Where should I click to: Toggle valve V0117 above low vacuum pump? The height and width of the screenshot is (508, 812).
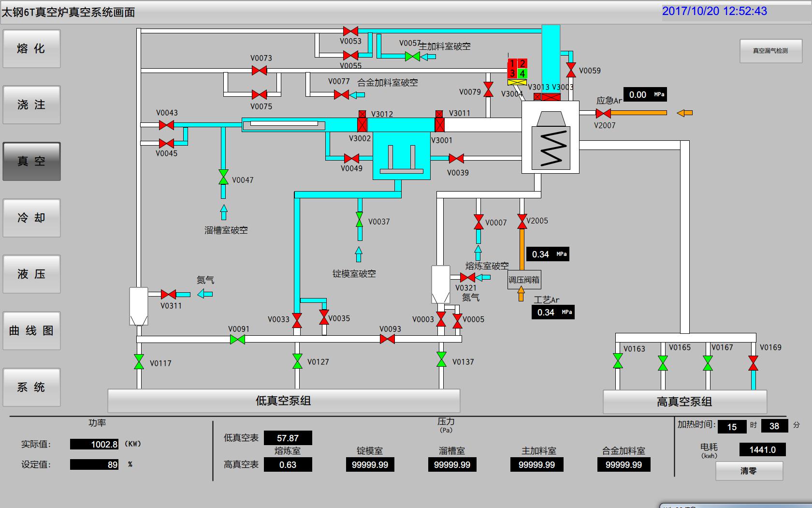pos(139,362)
